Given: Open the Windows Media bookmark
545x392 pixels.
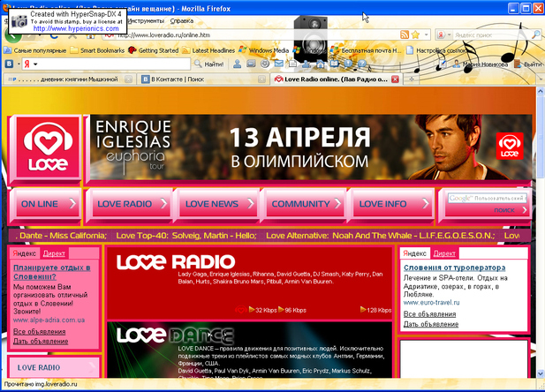Looking at the screenshot, I should click(x=264, y=50).
